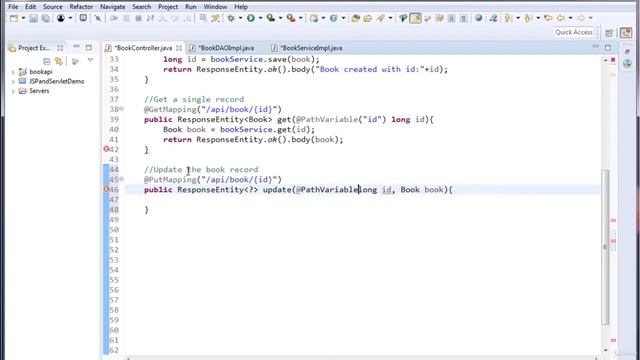Collapse the fold marker at line 38
Image resolution: width=640 pixels, height=360 pixels.
(x=122, y=109)
